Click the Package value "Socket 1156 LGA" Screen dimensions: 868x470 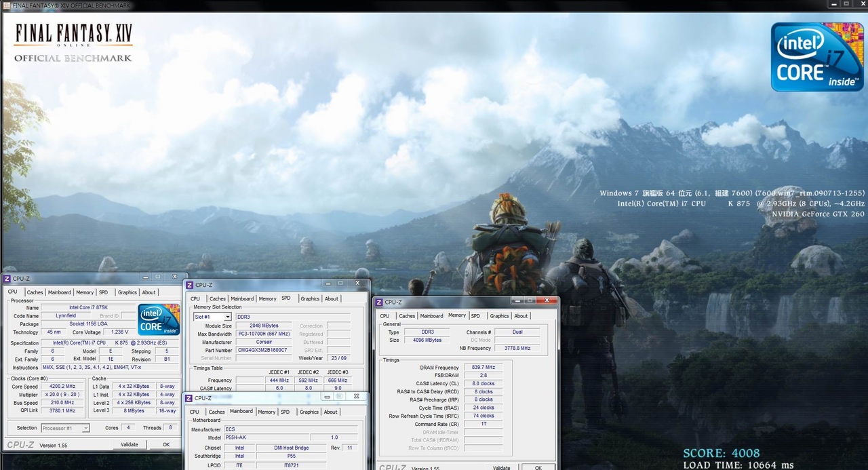click(87, 324)
